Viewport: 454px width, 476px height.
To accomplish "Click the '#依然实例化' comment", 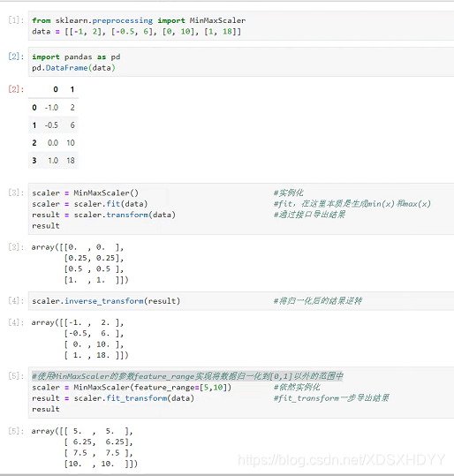I will click(x=297, y=387).
